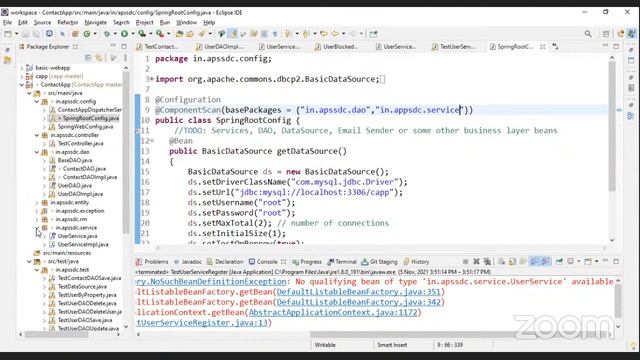Click the Run with Coverage toolbar icon

click(142, 34)
